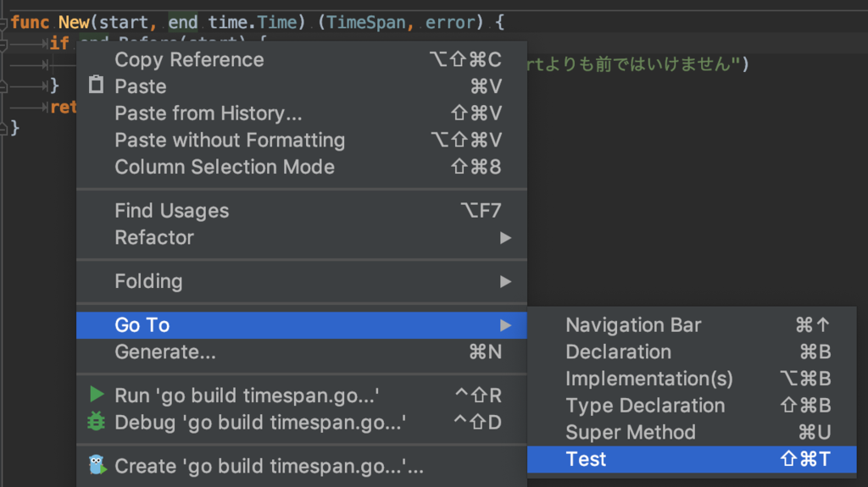Expand the Folding submenu arrow
The height and width of the screenshot is (487, 868).
point(505,281)
